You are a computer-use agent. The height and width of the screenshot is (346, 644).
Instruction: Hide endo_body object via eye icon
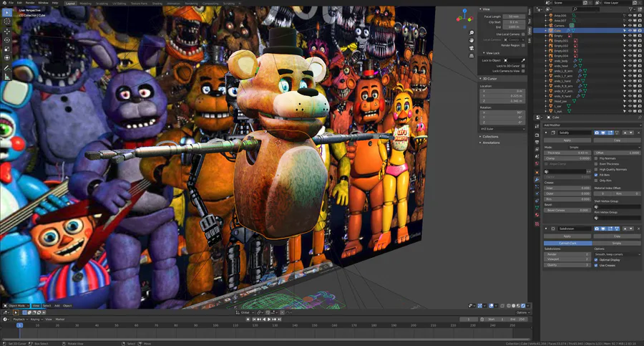(x=630, y=61)
